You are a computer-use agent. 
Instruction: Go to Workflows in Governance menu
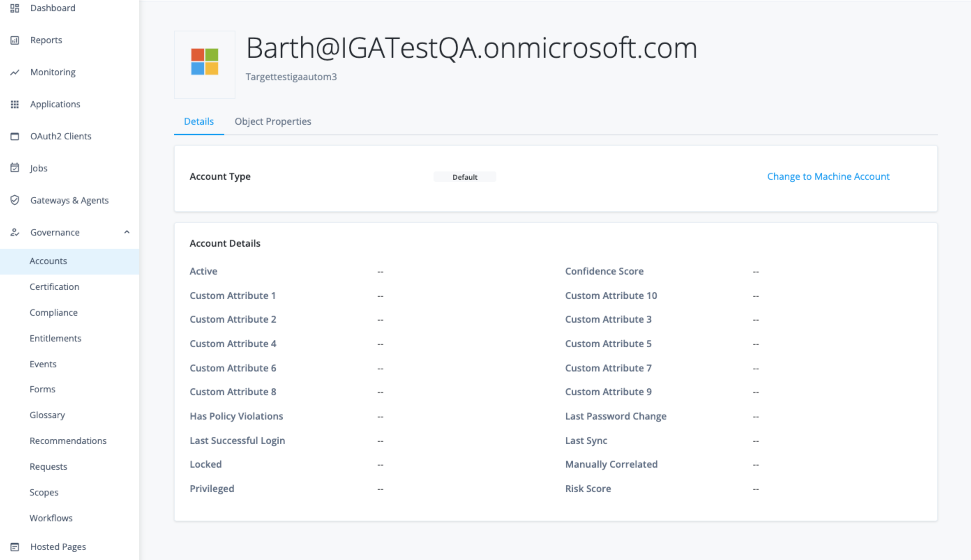pos(51,518)
